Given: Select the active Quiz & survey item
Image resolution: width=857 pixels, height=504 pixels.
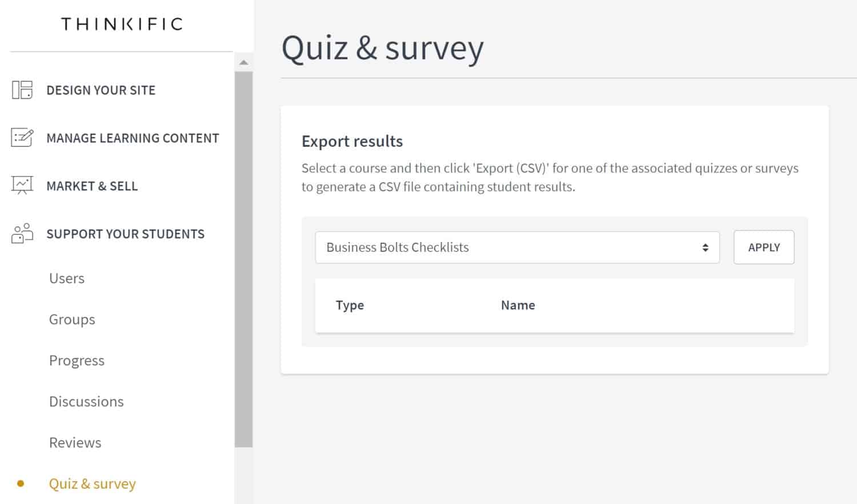Looking at the screenshot, I should pos(92,483).
